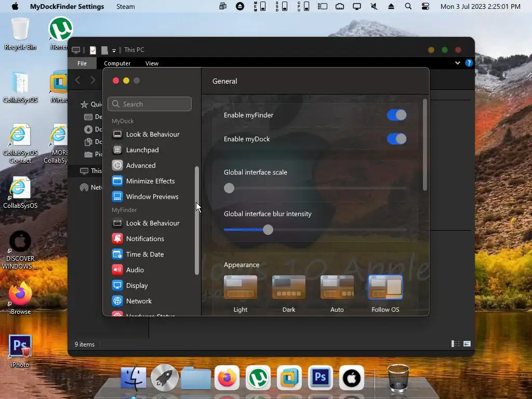
Task: Click Back arrow in This PC window
Action: 78,80
